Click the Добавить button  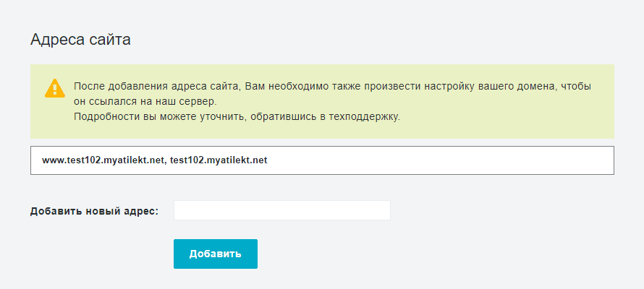click(216, 254)
